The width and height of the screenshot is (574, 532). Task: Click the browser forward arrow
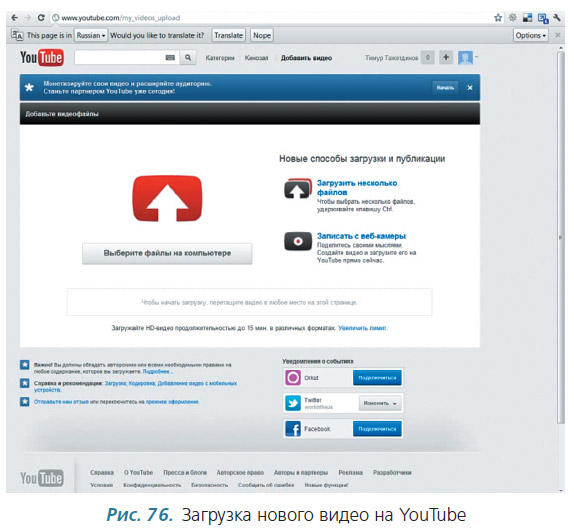28,18
